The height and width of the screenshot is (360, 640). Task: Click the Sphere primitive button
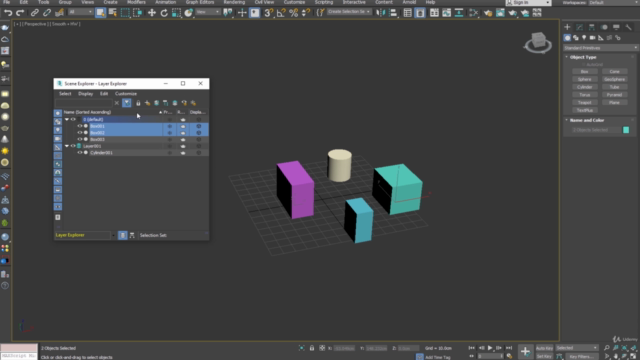584,79
